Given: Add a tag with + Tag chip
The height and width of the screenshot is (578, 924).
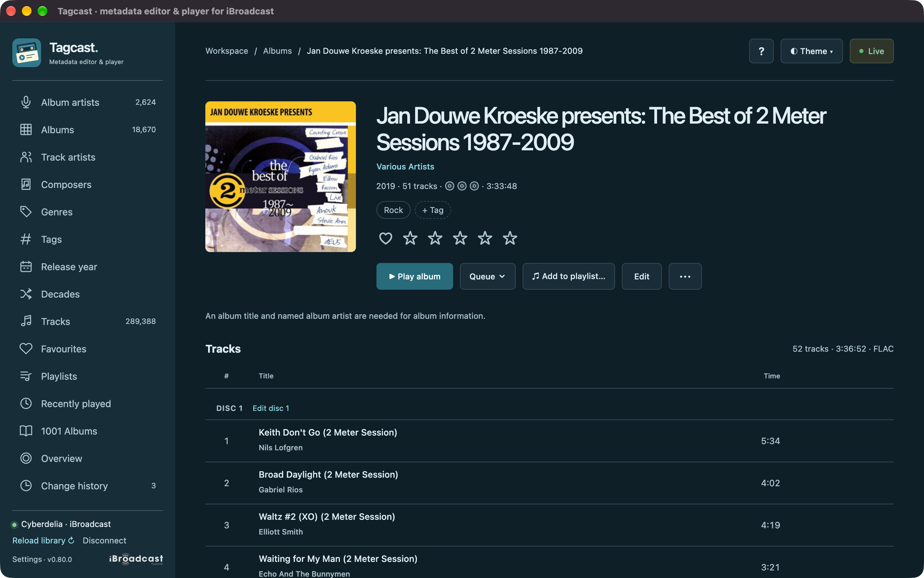Looking at the screenshot, I should (432, 210).
